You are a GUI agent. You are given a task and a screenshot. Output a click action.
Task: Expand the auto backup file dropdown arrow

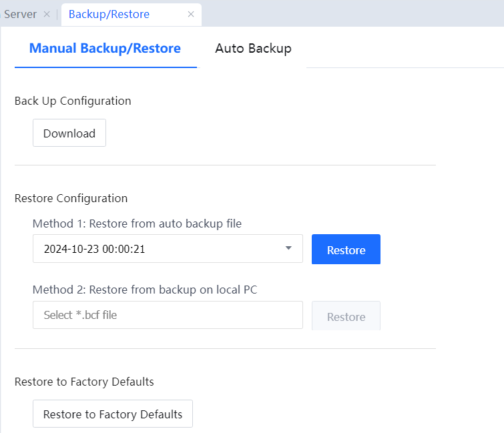(288, 248)
